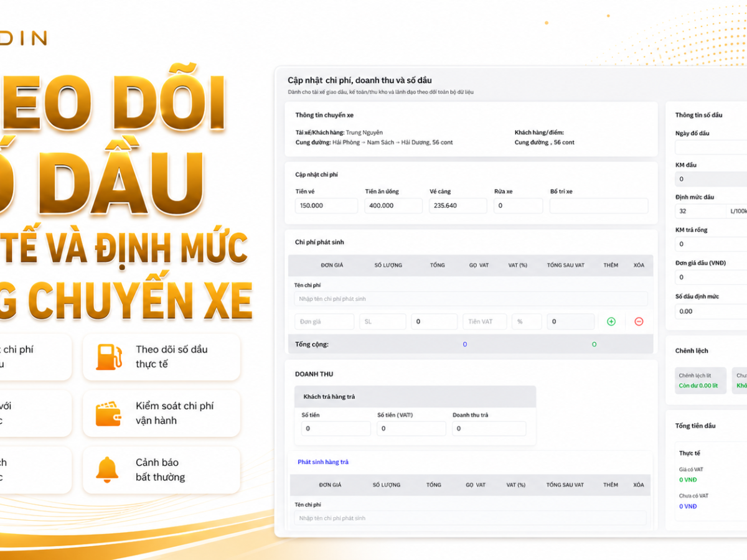
Task: Click the Tiền VAT input field
Action: click(484, 322)
